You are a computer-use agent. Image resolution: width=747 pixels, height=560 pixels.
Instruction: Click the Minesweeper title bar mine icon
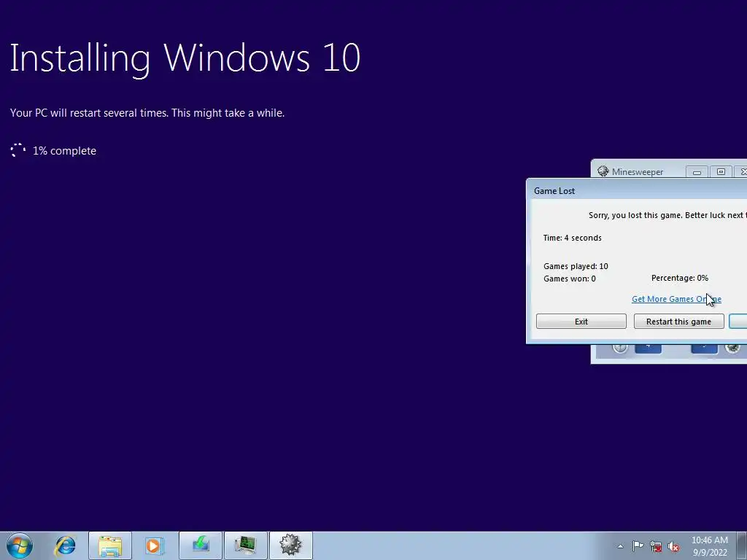click(603, 171)
